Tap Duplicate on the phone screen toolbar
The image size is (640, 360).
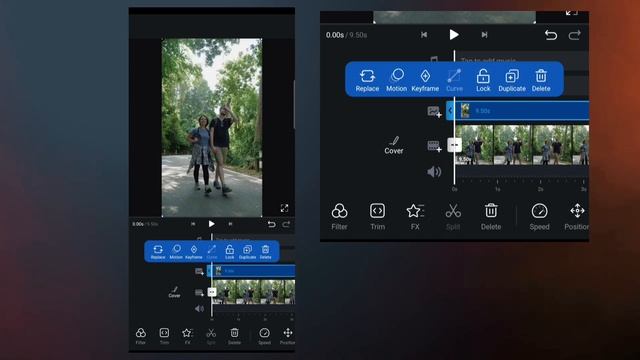[247, 252]
